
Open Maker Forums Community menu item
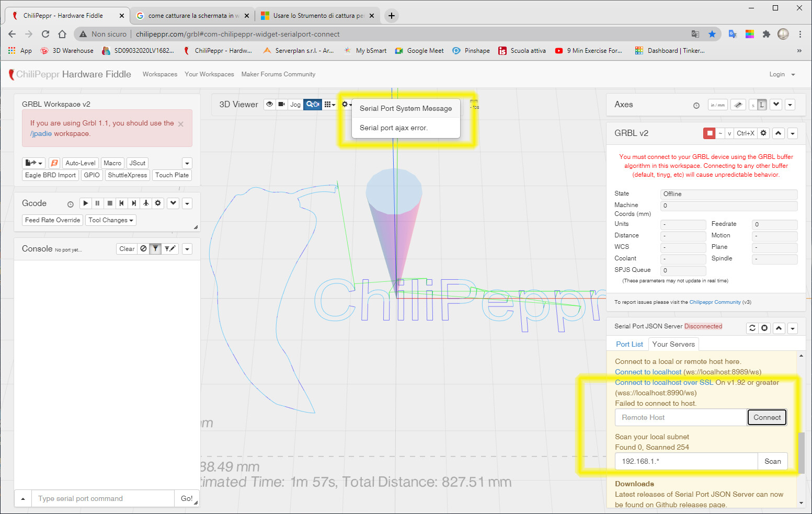[278, 74]
